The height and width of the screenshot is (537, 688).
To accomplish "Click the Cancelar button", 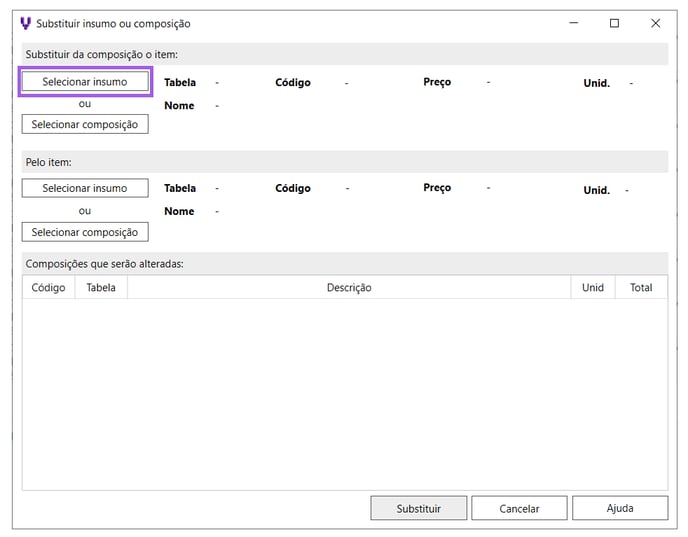I will [x=519, y=508].
